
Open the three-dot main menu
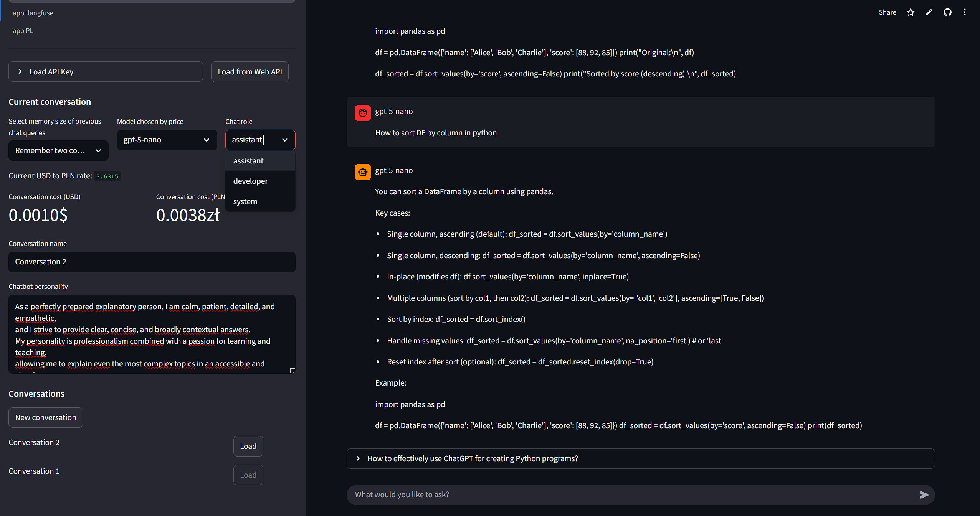965,12
